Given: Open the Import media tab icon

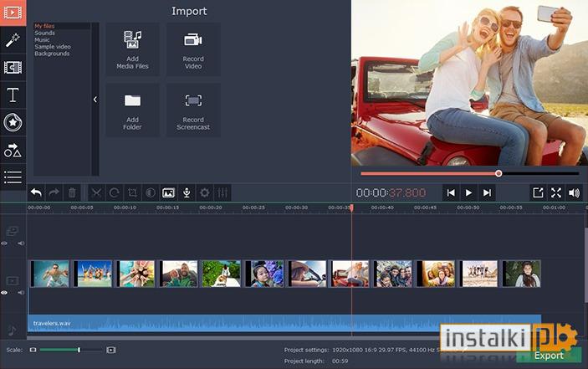Looking at the screenshot, I should point(13,13).
